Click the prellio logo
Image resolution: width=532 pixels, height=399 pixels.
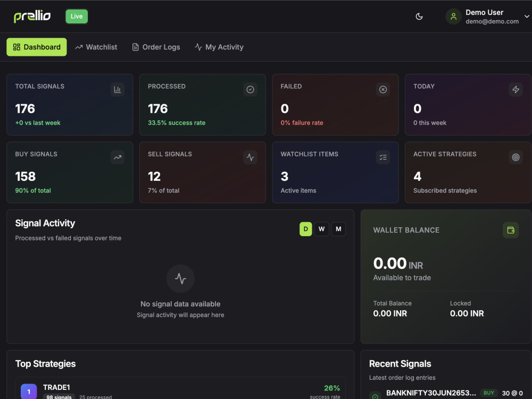coord(32,16)
